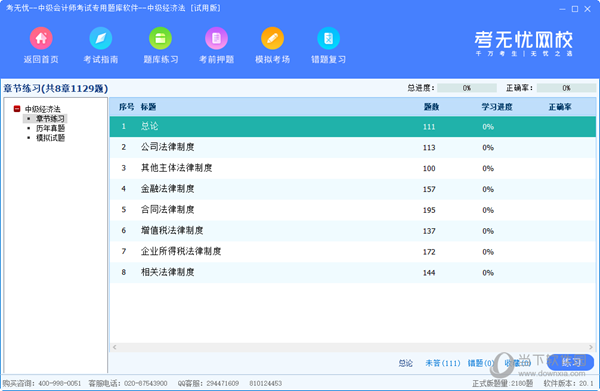Select 历年真题 in the tree
Viewport: 600px width, 391px height.
pos(50,128)
